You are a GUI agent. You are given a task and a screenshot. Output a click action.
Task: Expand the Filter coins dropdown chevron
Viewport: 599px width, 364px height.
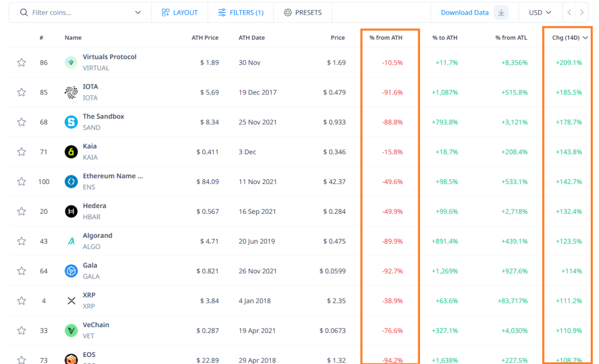click(138, 13)
